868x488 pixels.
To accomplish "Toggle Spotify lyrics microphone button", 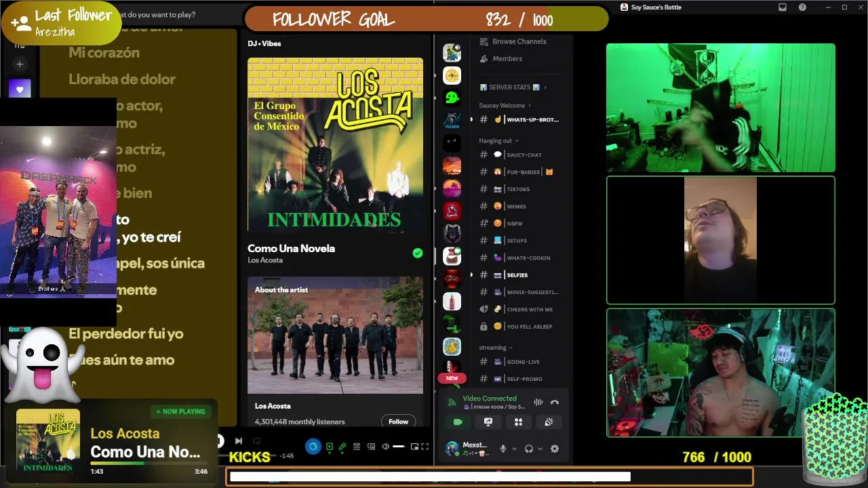I will click(342, 447).
